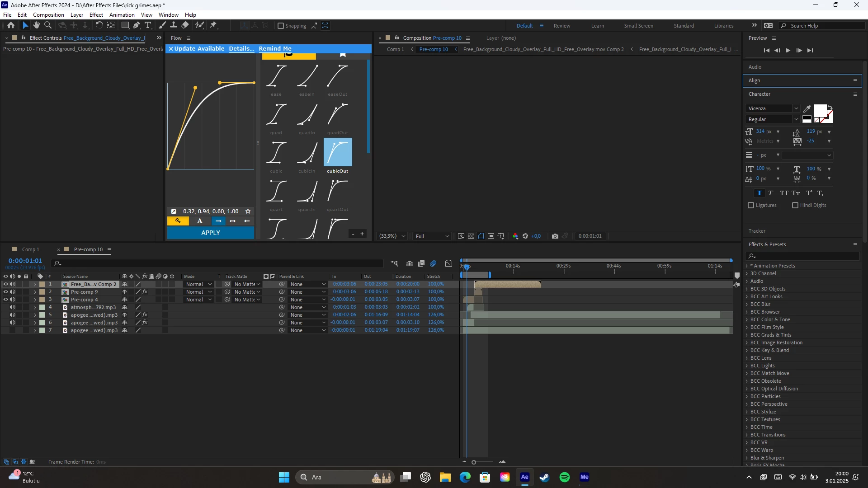Open the Animation menu

click(x=122, y=15)
